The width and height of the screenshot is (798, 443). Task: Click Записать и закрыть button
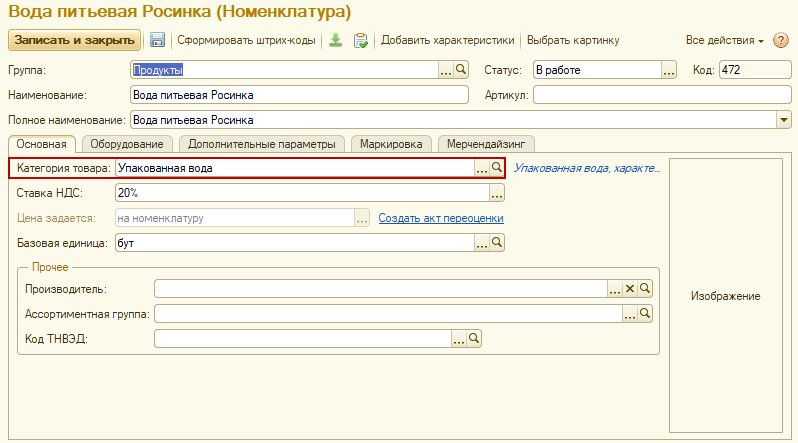(74, 40)
